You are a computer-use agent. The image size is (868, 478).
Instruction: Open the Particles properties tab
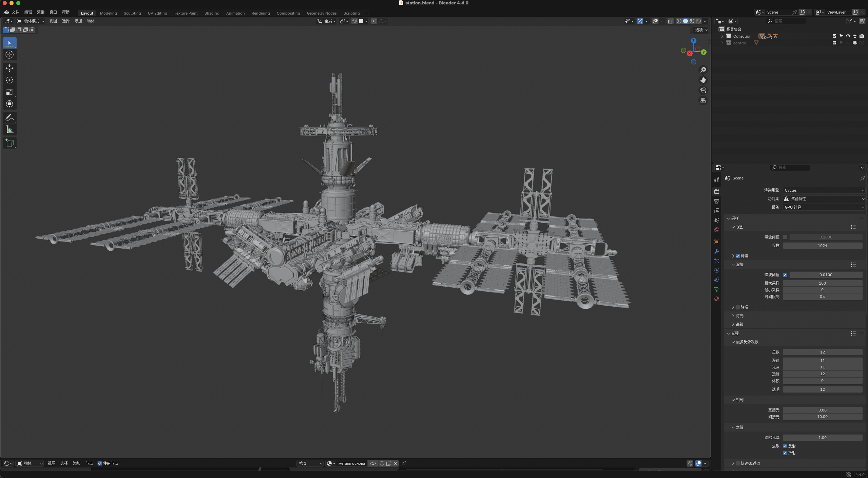717,261
